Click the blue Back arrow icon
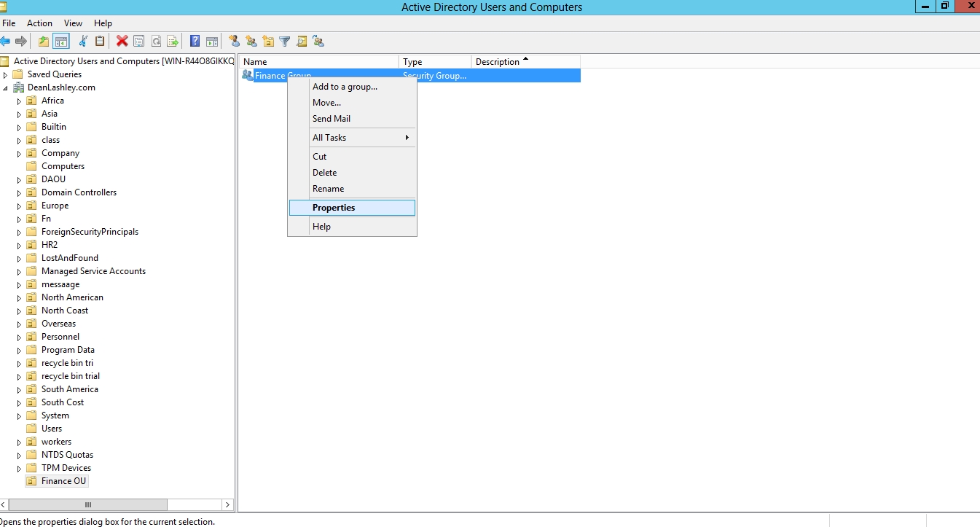 click(6, 42)
